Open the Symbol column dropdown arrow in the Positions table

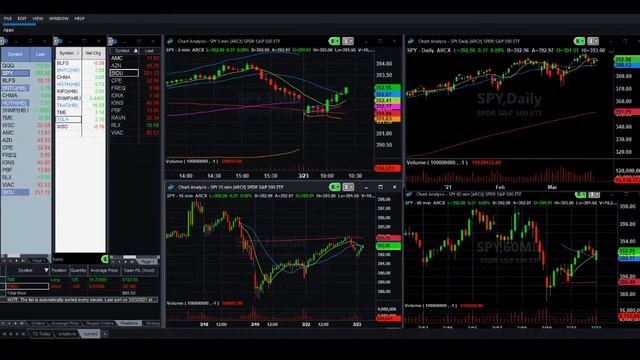click(46, 270)
